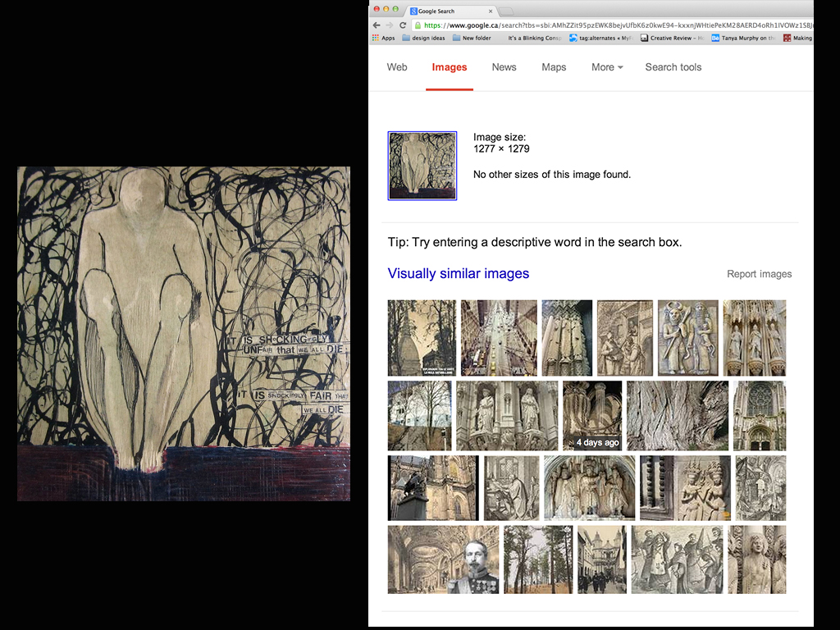Open the 'design ideas' bookmark folder
The height and width of the screenshot is (630, 840).
423,38
